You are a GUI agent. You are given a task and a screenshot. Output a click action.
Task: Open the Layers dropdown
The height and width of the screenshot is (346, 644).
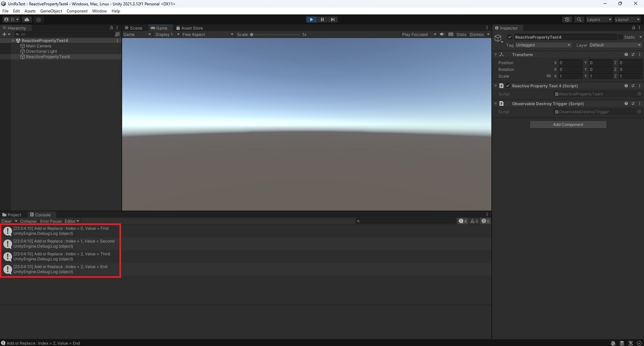pyautogui.click(x=598, y=19)
